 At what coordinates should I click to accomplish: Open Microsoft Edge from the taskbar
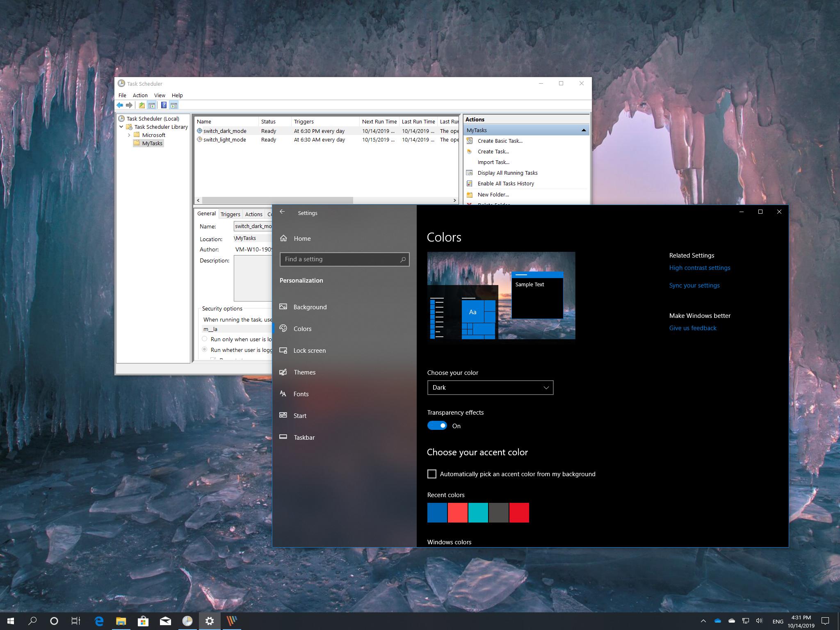pyautogui.click(x=99, y=621)
